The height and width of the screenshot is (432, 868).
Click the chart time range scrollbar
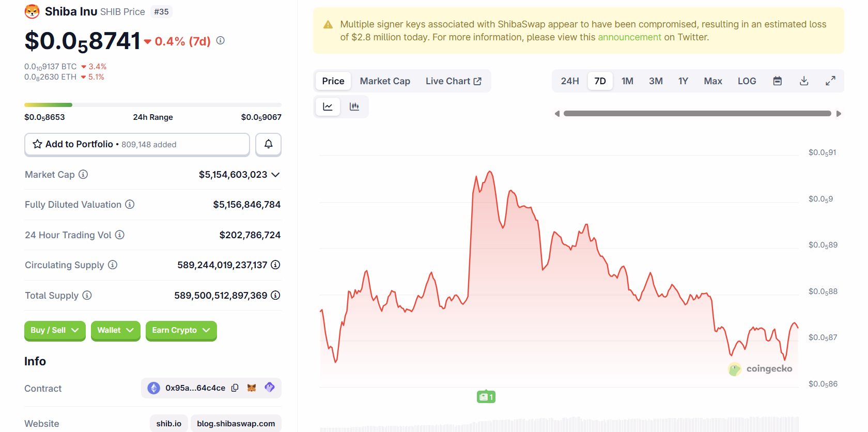(697, 114)
